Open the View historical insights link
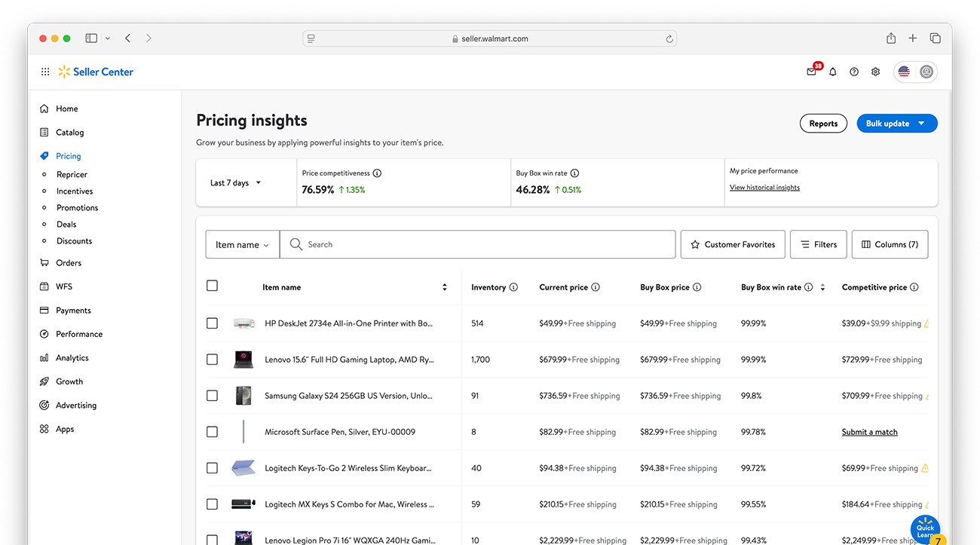 [x=764, y=188]
